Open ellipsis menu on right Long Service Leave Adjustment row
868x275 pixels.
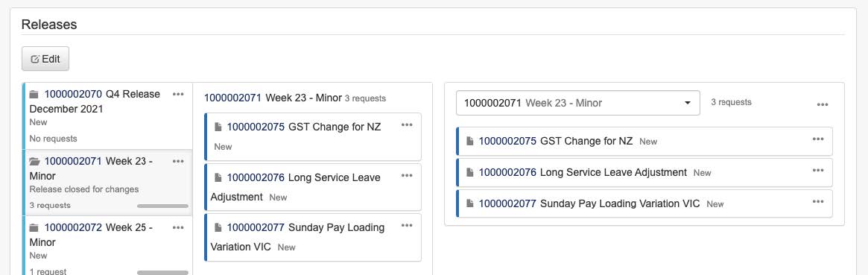coord(818,170)
